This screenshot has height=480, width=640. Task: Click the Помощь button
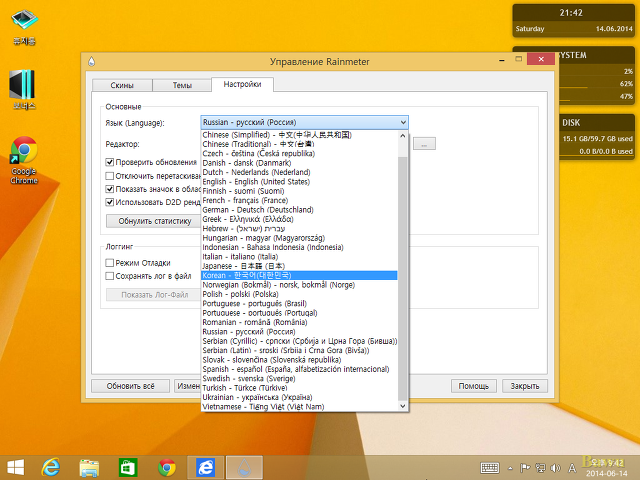tap(473, 386)
